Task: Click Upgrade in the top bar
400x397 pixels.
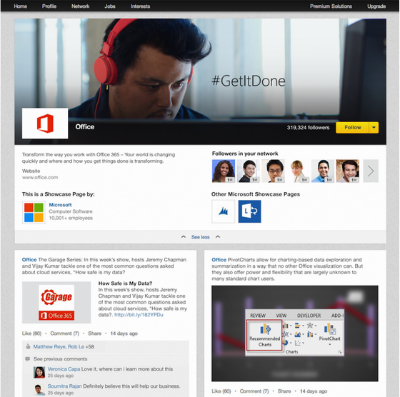Action: point(376,6)
